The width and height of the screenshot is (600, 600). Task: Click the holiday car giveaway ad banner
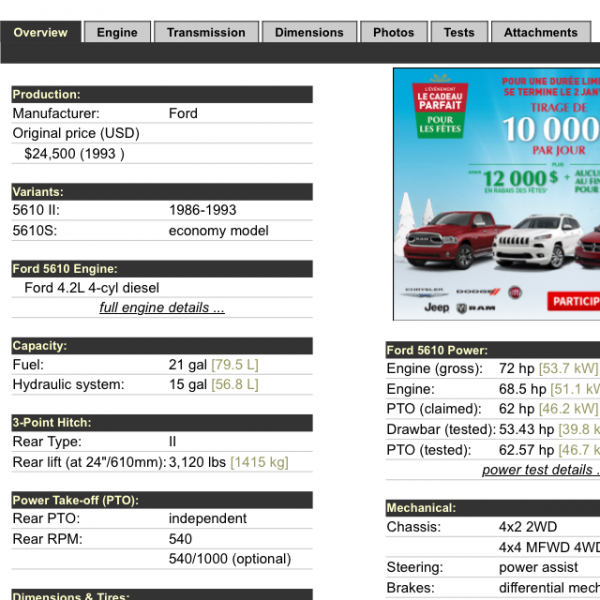click(497, 194)
